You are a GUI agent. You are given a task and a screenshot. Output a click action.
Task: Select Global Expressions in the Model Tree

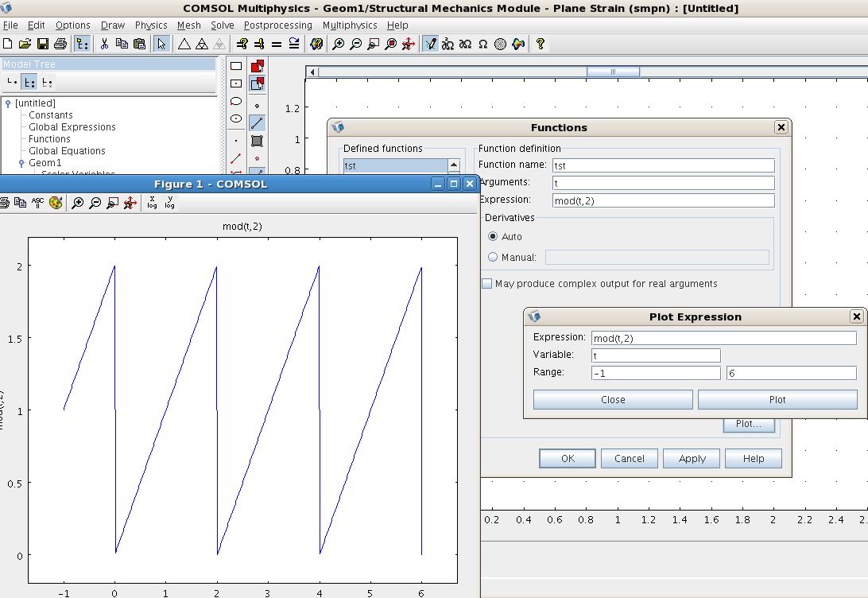pos(72,127)
